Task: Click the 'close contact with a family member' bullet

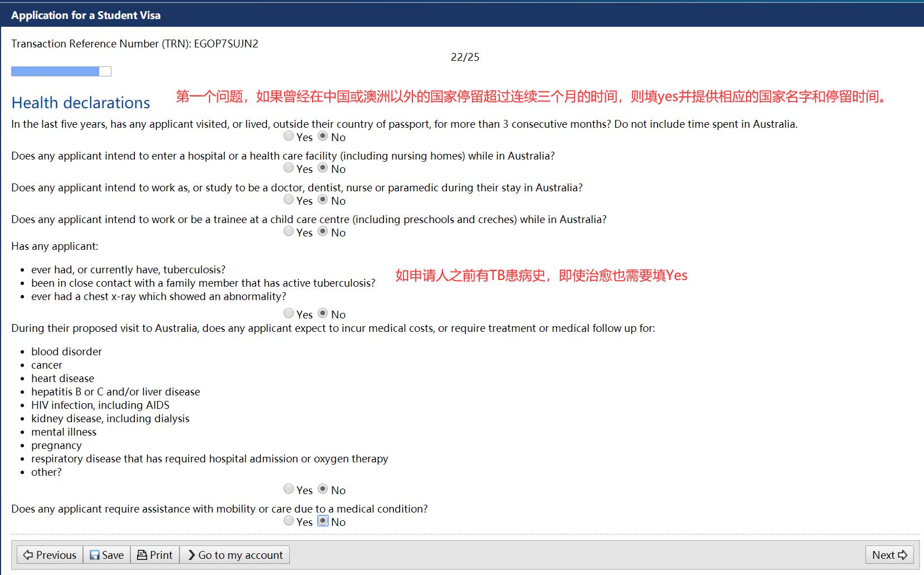Action: pos(203,283)
